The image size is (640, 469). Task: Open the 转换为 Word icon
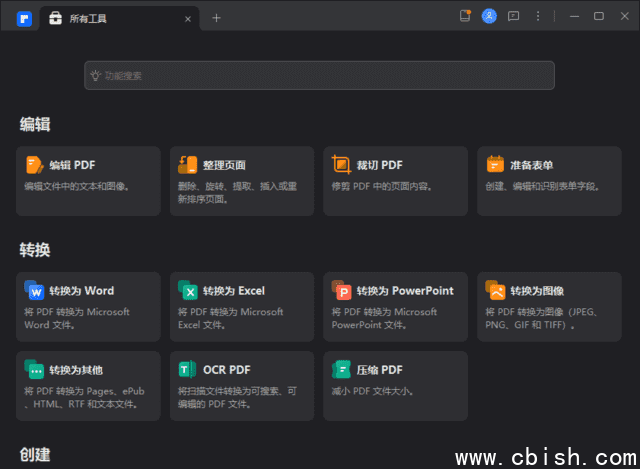coord(34,291)
